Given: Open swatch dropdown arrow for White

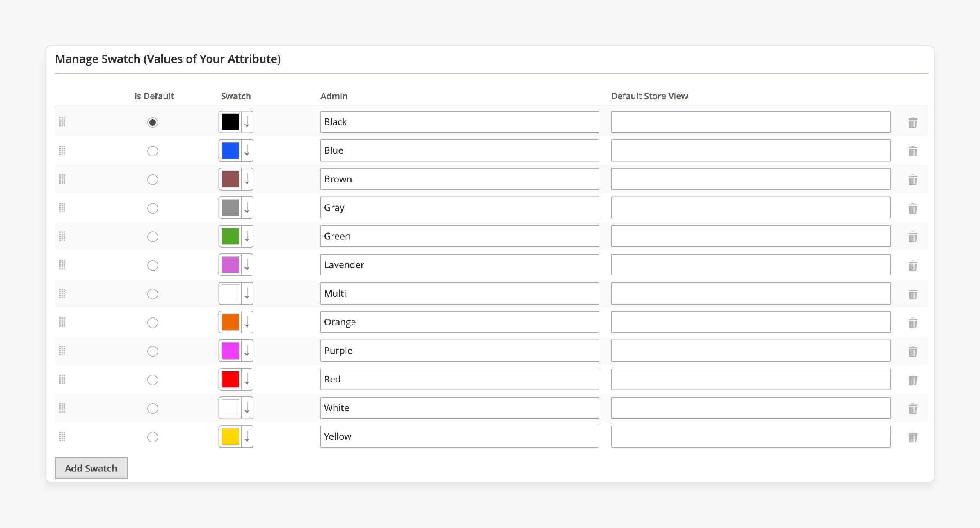Looking at the screenshot, I should coord(247,408).
